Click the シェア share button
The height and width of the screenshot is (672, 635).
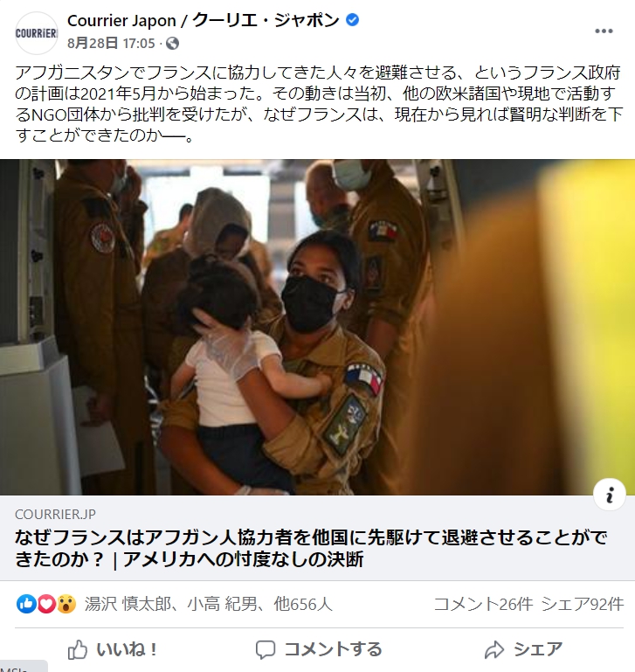523,649
